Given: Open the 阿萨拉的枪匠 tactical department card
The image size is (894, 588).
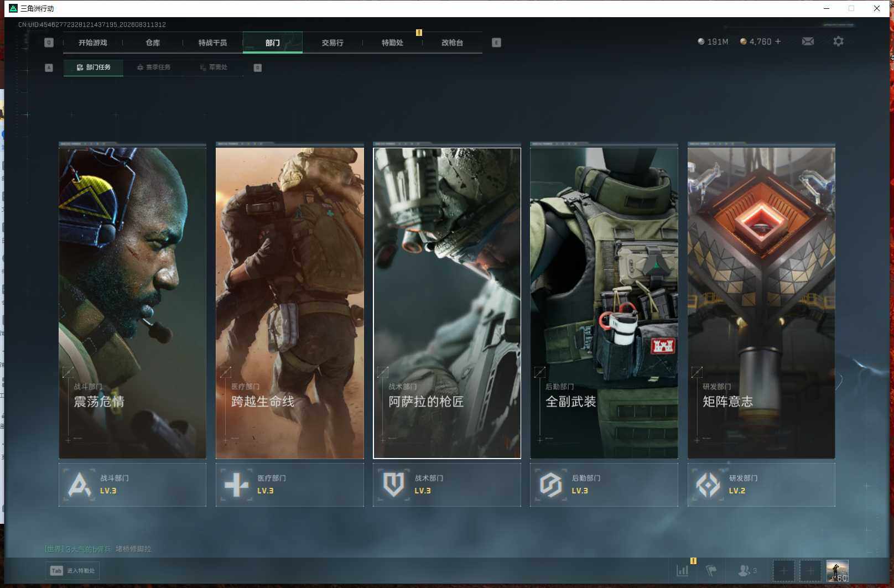Looking at the screenshot, I should 447,303.
